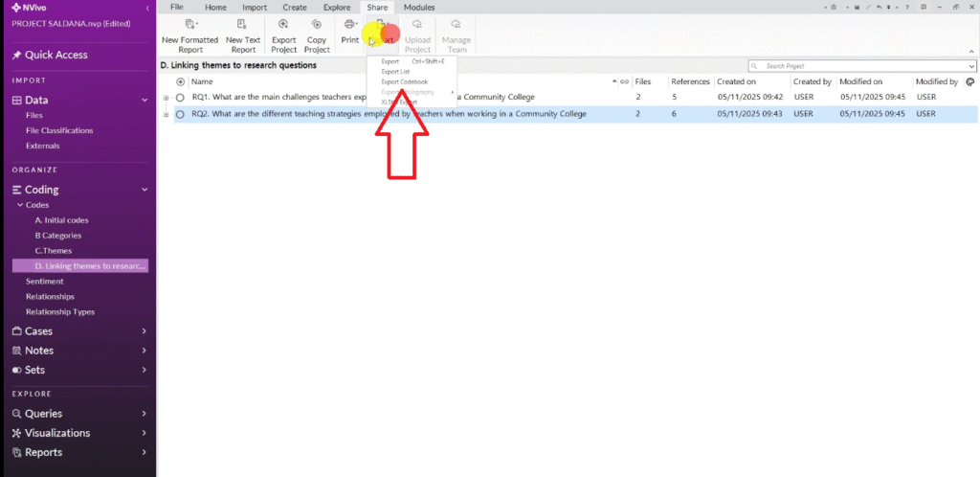The image size is (980, 477).
Task: Open A. Initial codes folder
Action: [61, 220]
